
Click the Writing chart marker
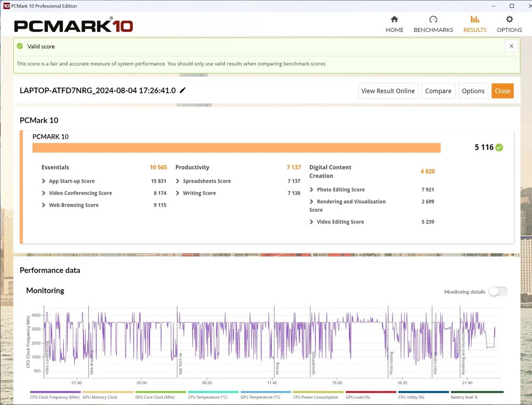[278, 368]
